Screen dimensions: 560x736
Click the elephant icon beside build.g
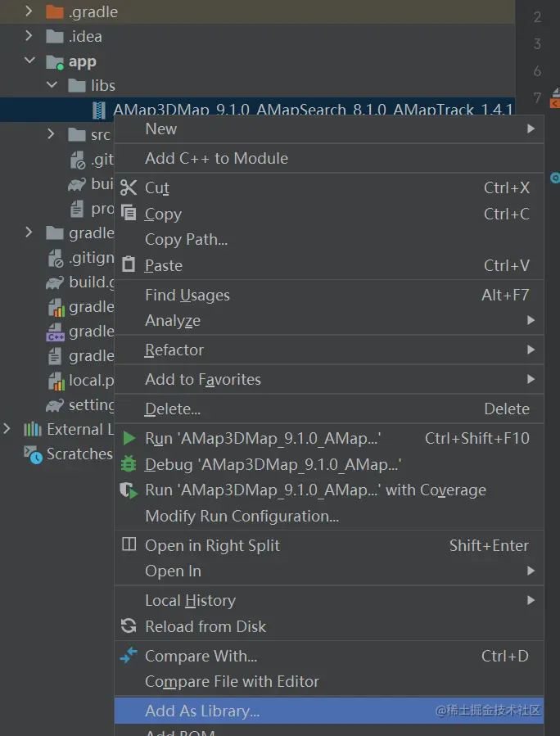55,282
